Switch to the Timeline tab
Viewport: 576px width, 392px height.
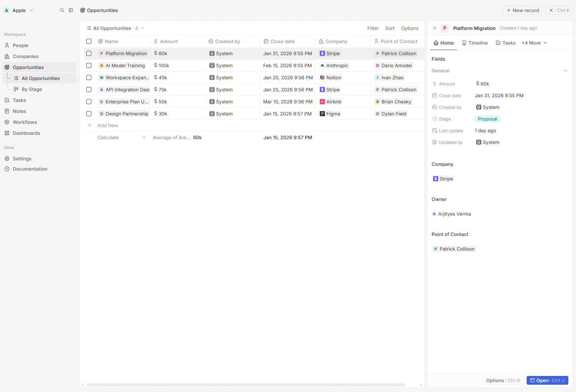[x=475, y=43]
